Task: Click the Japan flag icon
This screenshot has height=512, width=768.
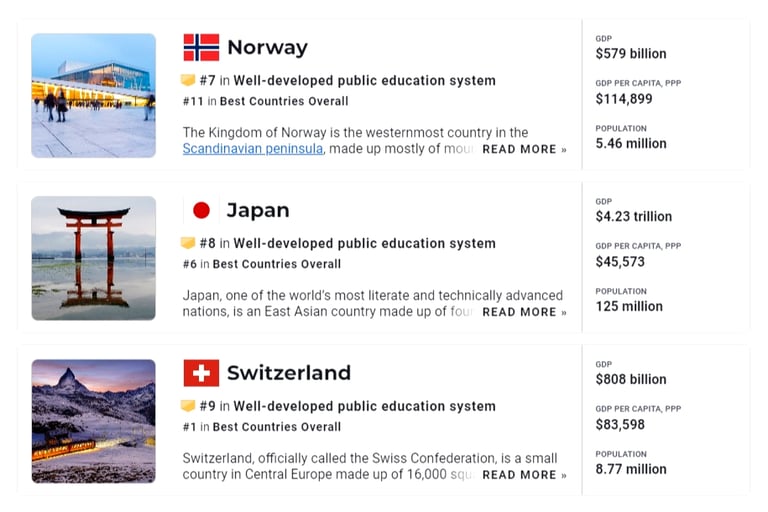Action: 201,210
